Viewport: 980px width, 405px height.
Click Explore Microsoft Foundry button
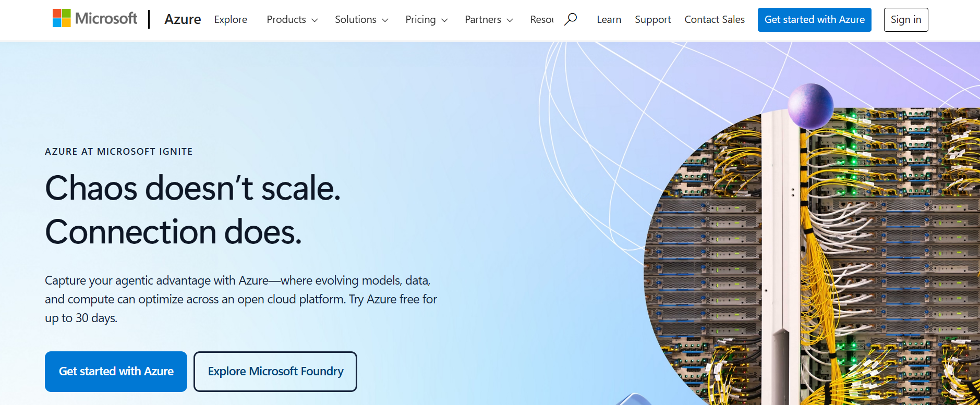click(x=275, y=371)
